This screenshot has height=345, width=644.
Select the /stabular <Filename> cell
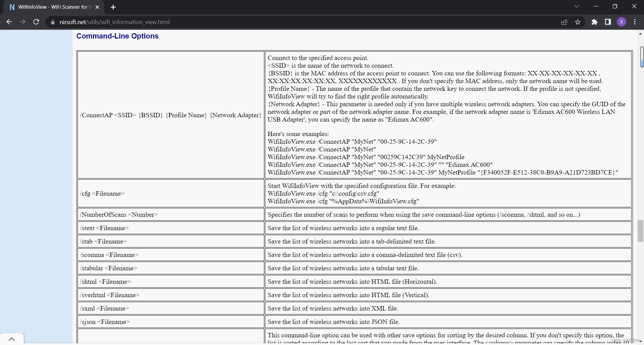pos(171,268)
